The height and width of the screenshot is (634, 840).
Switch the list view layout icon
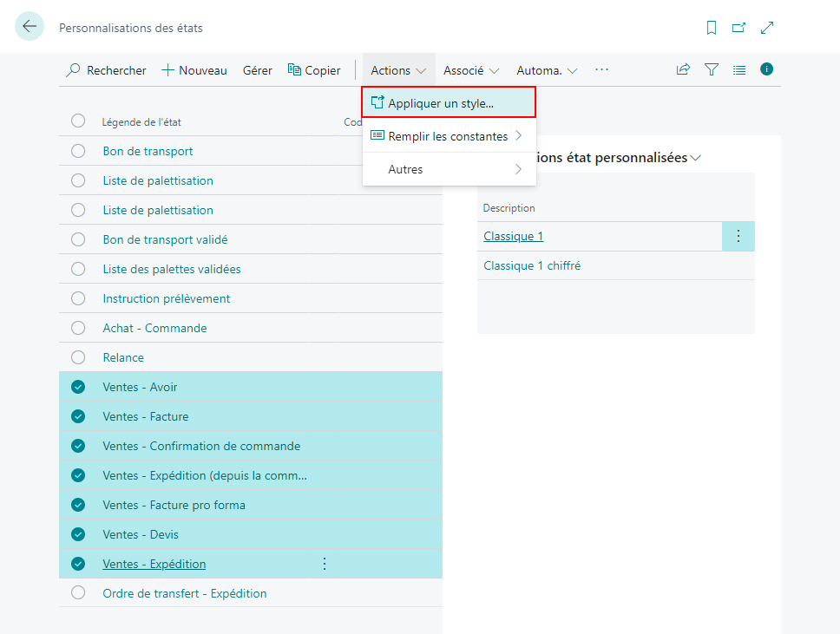739,69
